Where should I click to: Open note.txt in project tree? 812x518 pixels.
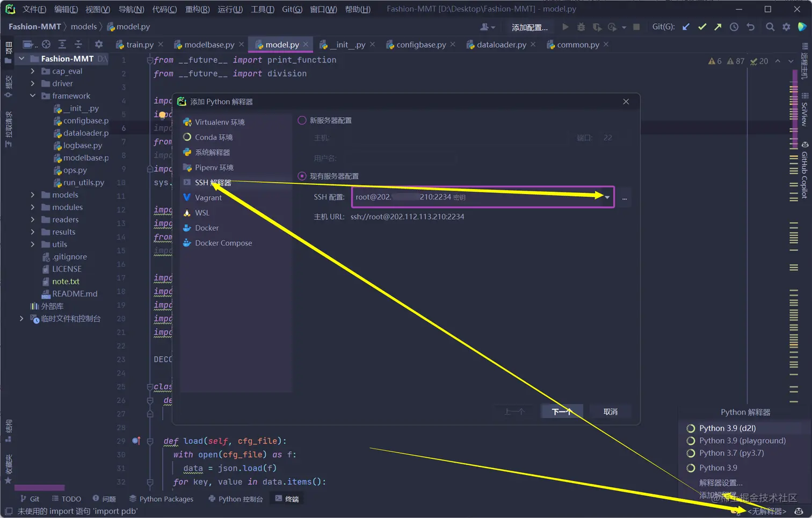pos(66,281)
